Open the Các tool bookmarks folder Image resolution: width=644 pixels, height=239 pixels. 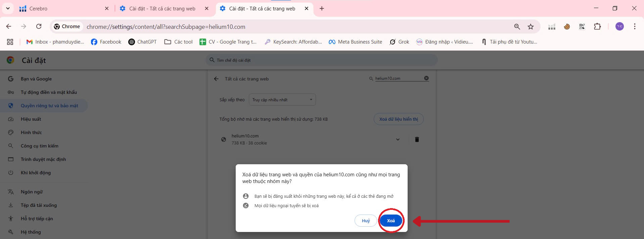178,42
